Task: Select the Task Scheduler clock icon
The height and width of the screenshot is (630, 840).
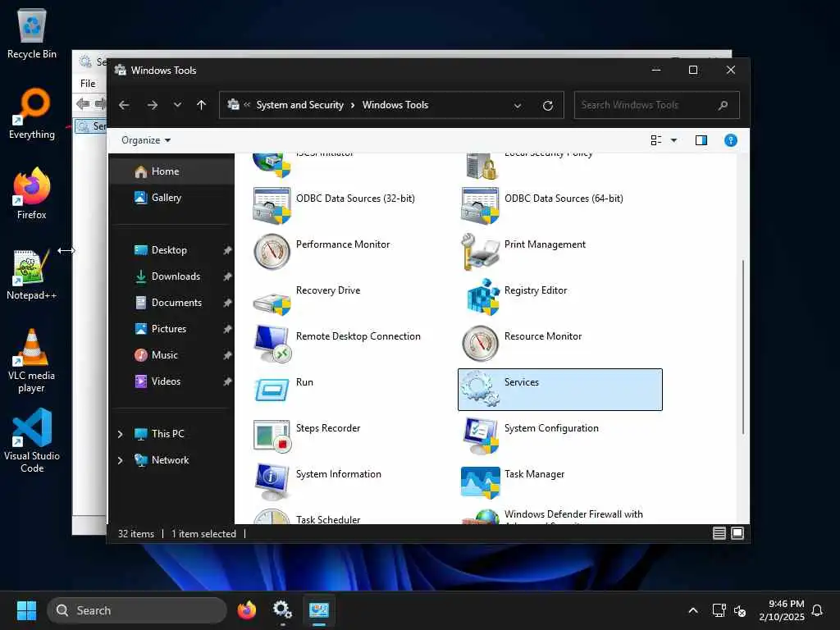Action: 272,517
